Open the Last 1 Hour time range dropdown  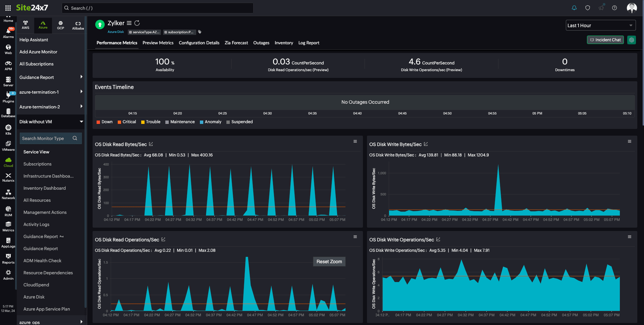coord(600,25)
